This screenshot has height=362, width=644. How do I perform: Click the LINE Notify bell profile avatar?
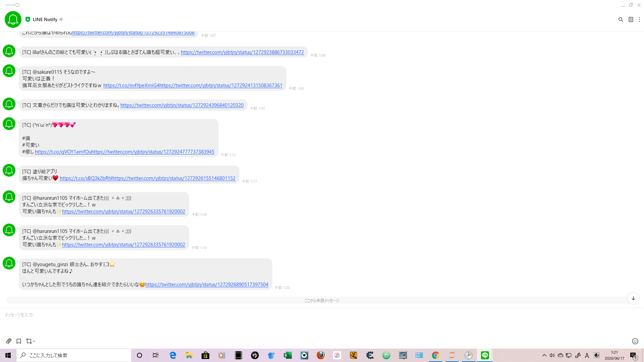13,19
